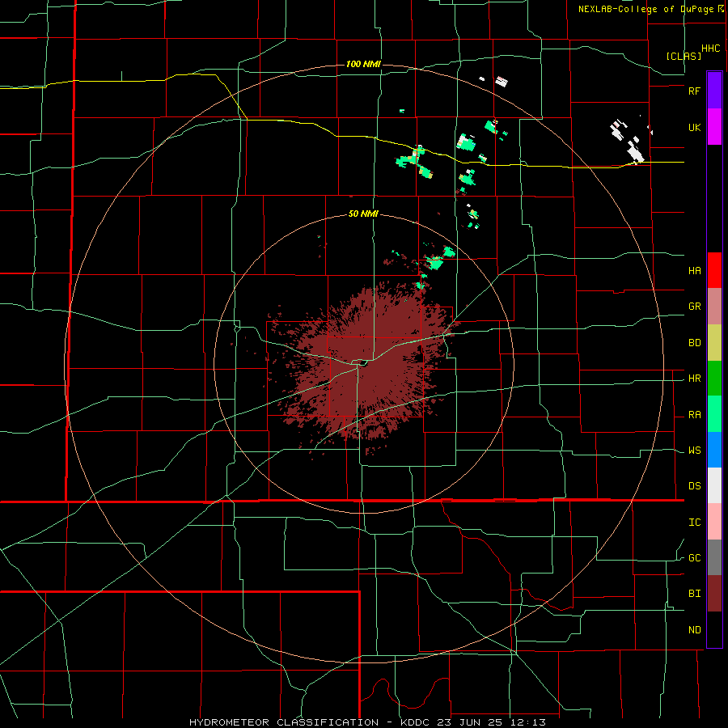Click the HHC product code label
The image size is (728, 728).
(x=710, y=49)
